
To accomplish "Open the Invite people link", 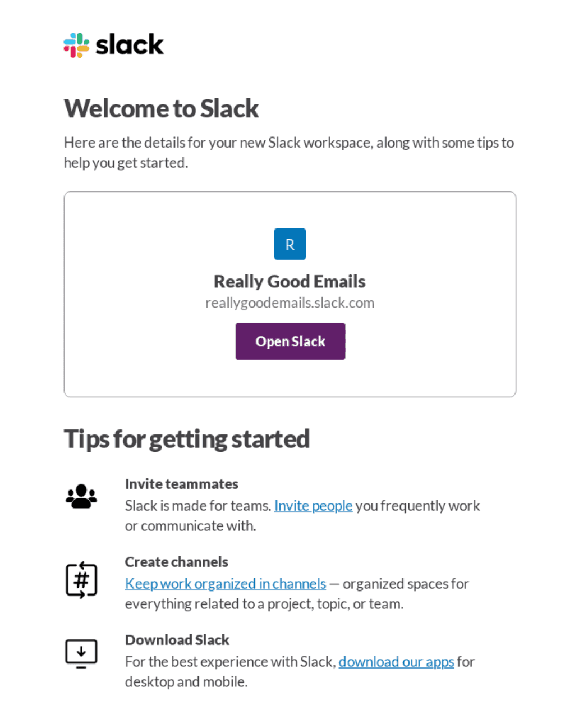I will pos(313,505).
